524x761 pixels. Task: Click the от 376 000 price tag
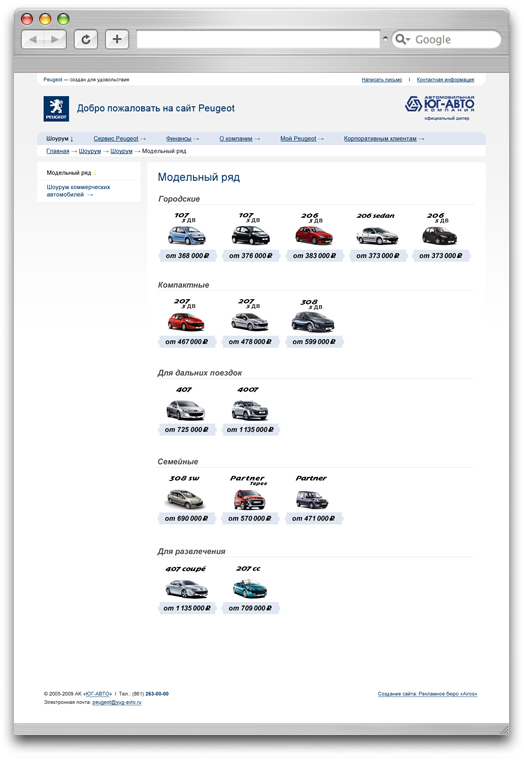click(251, 256)
